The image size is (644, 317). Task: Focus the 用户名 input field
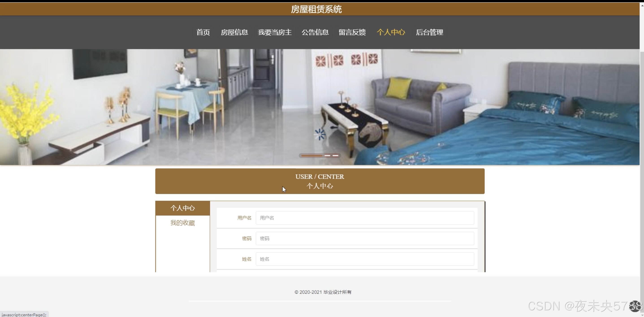point(365,218)
